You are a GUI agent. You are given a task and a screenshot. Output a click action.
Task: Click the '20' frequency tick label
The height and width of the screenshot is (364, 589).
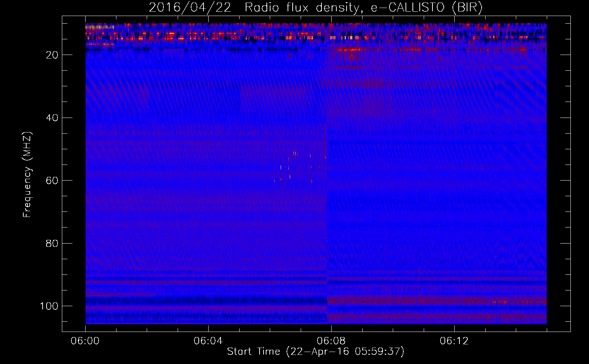point(52,55)
